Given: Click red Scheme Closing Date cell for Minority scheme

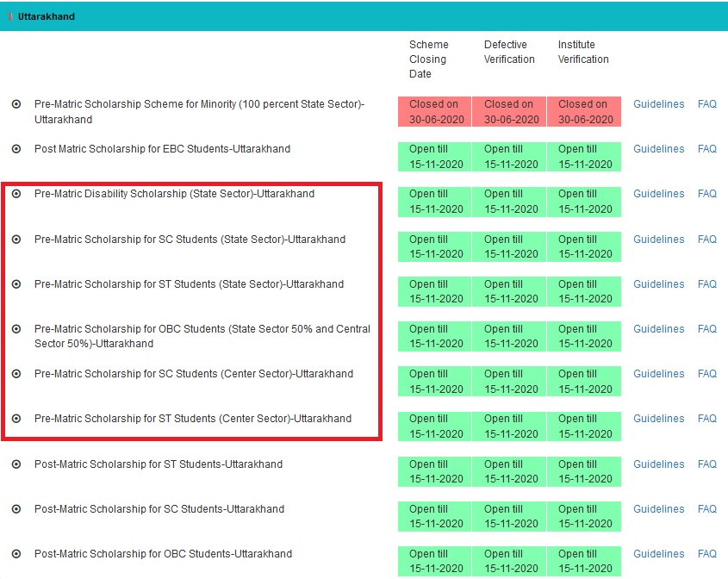Looking at the screenshot, I should coord(434,112).
